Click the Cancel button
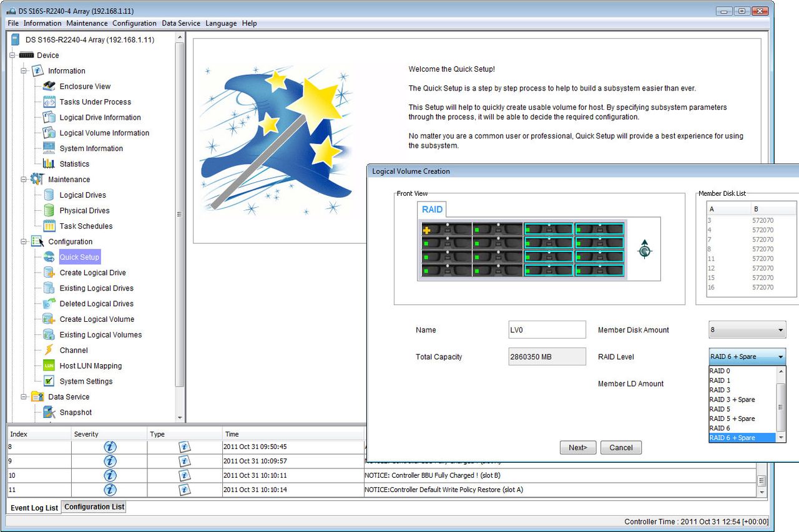This screenshot has height=532, width=799. (x=621, y=448)
